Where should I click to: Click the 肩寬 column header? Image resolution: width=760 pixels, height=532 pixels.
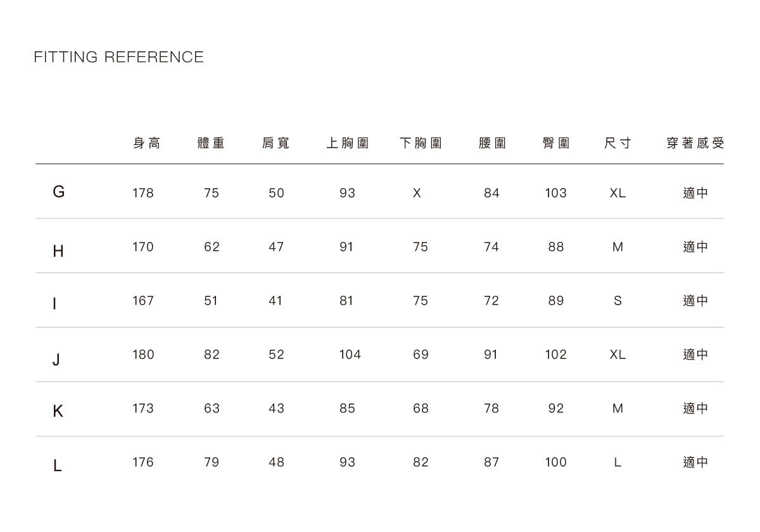point(276,144)
